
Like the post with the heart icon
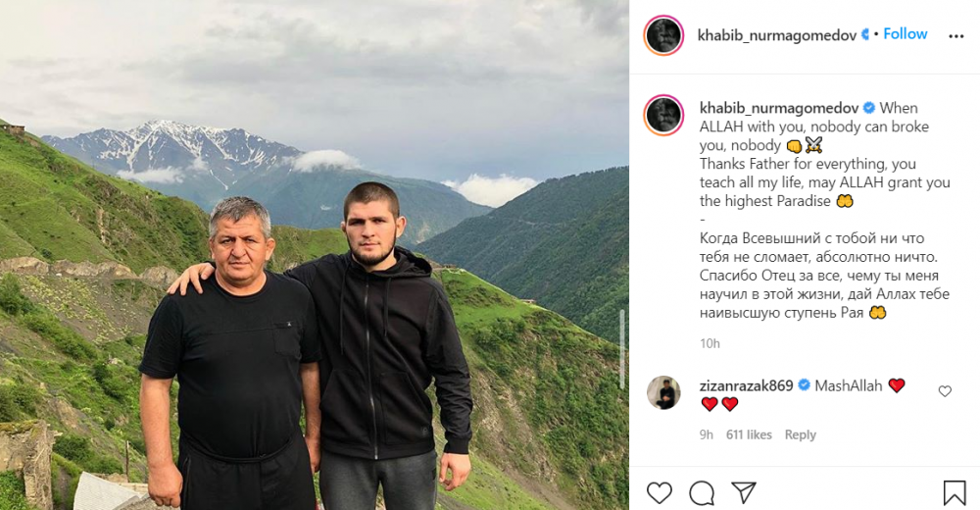click(659, 492)
